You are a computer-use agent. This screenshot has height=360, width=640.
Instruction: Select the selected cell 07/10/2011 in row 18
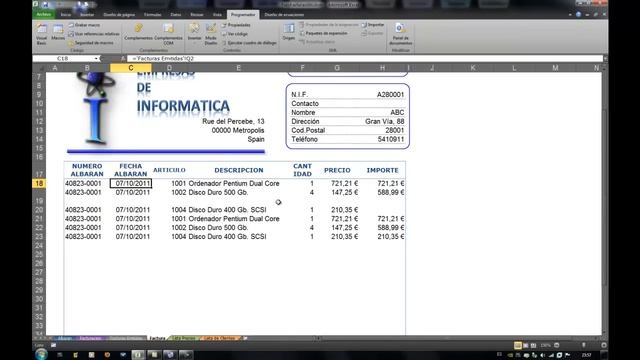coord(131,183)
